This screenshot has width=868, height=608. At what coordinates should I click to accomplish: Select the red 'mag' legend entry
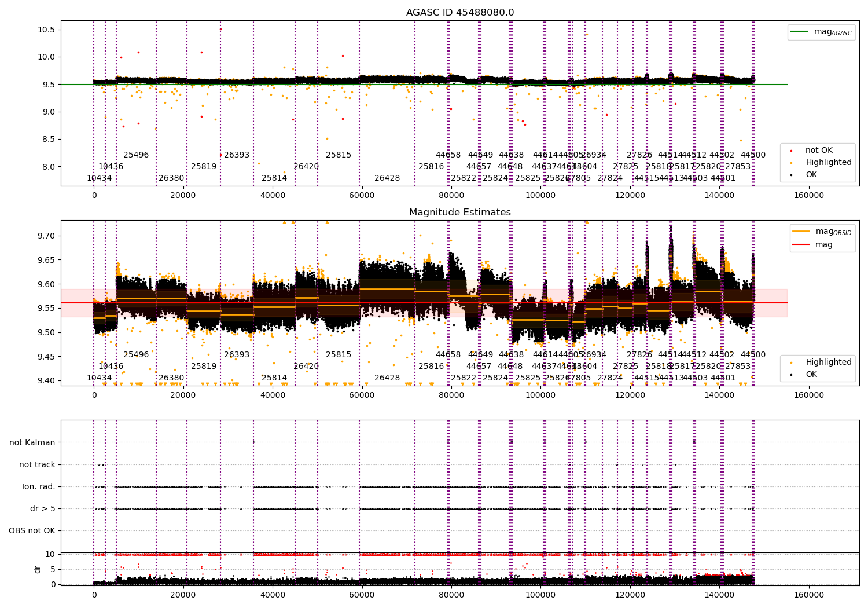click(812, 245)
